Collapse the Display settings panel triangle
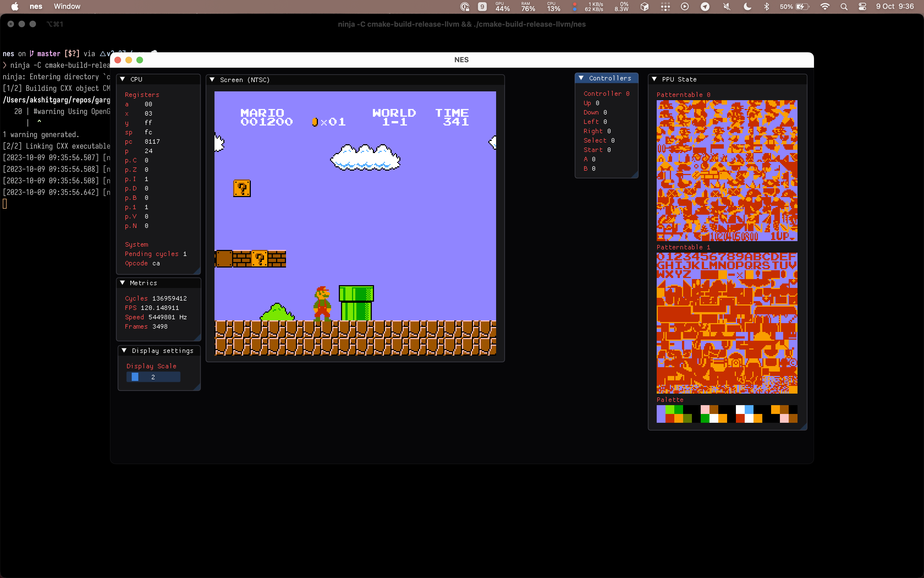The image size is (924, 578). pos(124,351)
